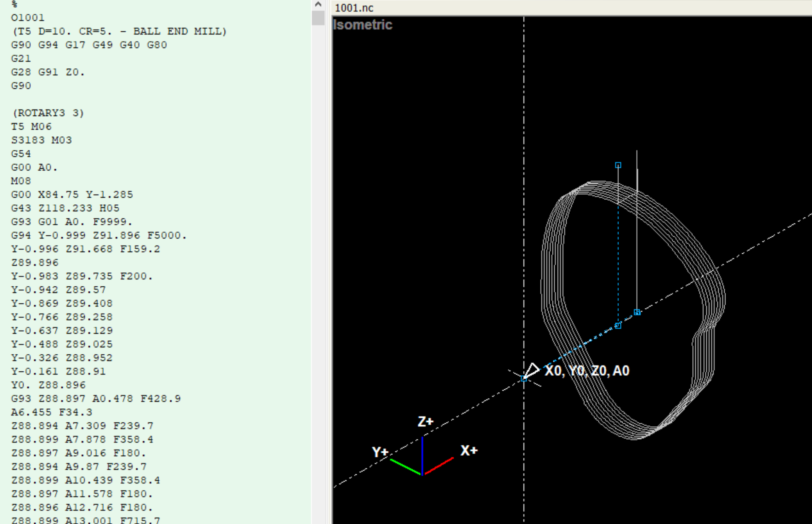The height and width of the screenshot is (524, 812).
Task: Click the green Y+ axis line of the triad
Action: pyautogui.click(x=405, y=467)
